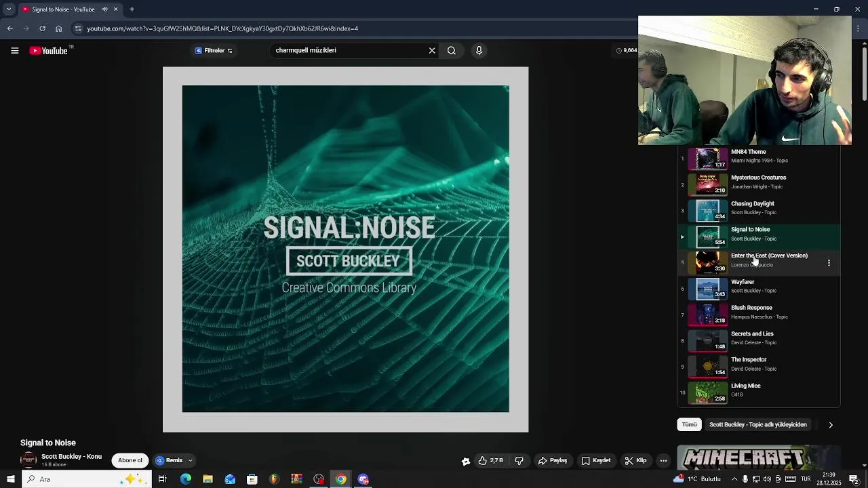868x488 pixels.
Task: Reload the page with the refresh icon
Action: click(42, 28)
